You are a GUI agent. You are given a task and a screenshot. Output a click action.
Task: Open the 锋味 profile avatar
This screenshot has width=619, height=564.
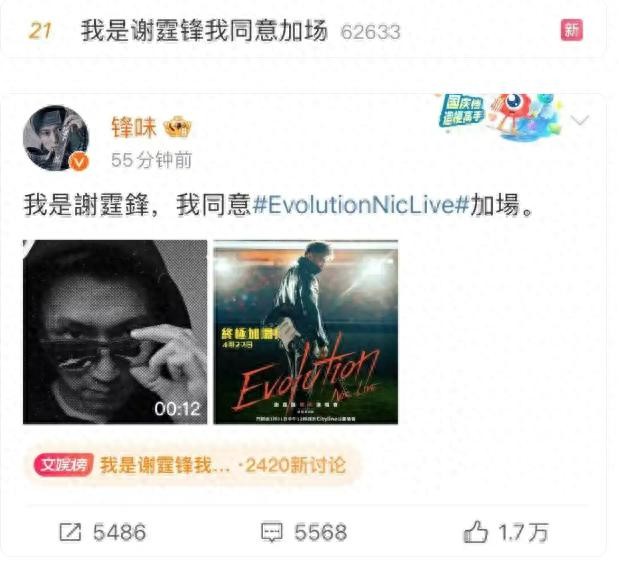(x=56, y=138)
